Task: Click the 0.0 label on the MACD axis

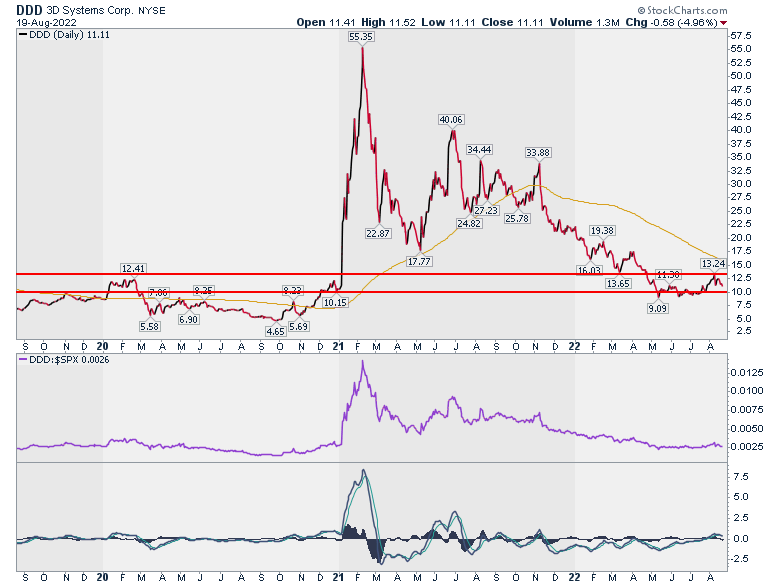Action: tap(741, 539)
